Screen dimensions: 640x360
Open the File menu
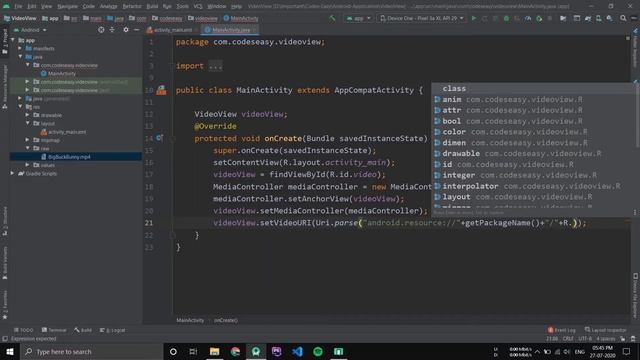18,6
